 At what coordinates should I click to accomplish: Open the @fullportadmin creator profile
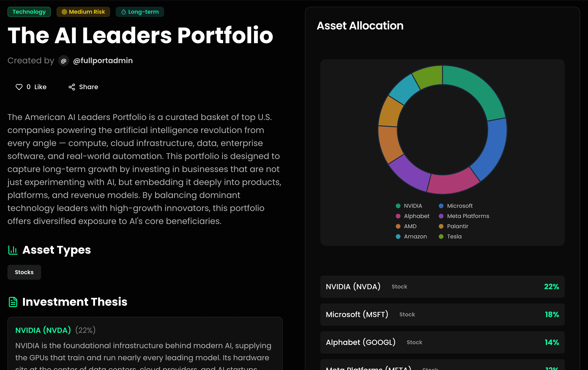103,61
